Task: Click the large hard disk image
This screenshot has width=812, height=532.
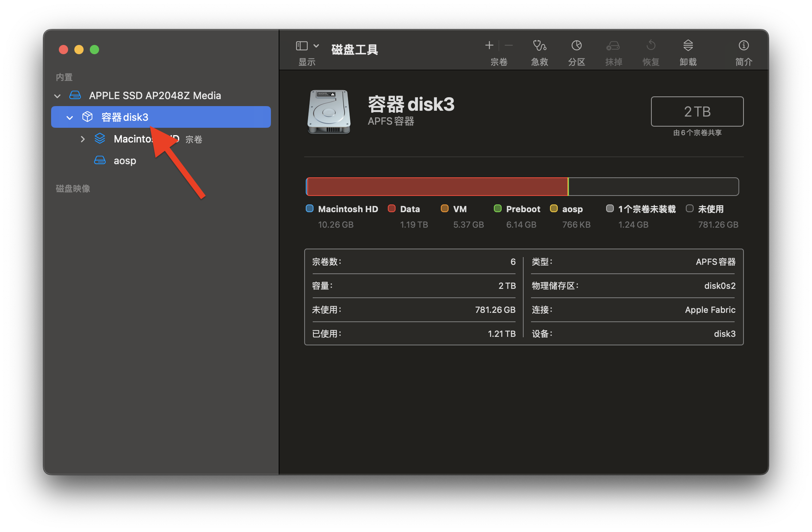Action: tap(329, 112)
